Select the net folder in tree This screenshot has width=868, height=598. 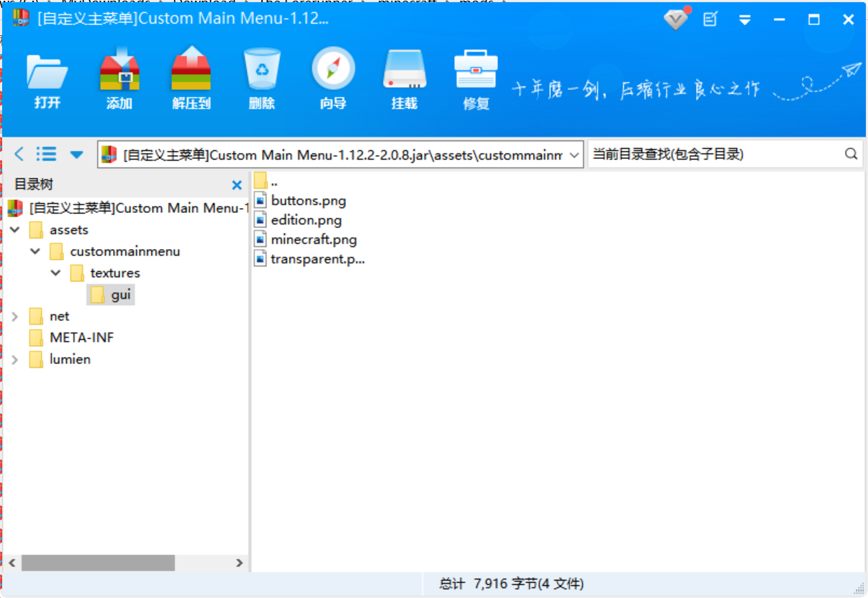50,316
